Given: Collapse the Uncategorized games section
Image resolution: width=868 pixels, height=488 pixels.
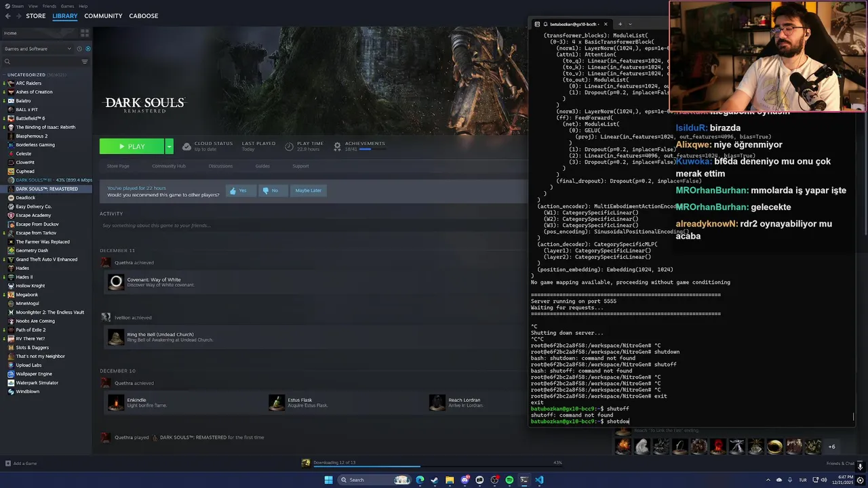Looking at the screenshot, I should point(5,75).
